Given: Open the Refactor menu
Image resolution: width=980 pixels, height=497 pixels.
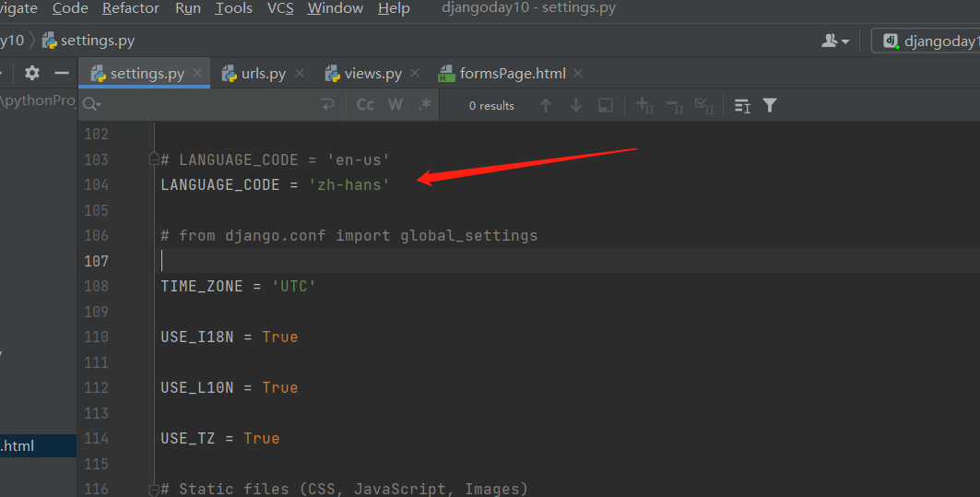Looking at the screenshot, I should point(131,8).
